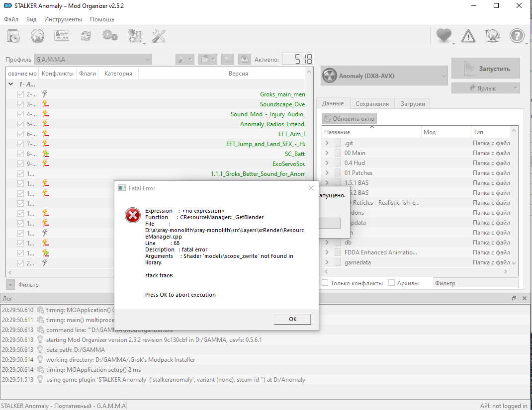The width and height of the screenshot is (532, 410).
Task: Click the heart endorse icon
Action: click(x=444, y=35)
